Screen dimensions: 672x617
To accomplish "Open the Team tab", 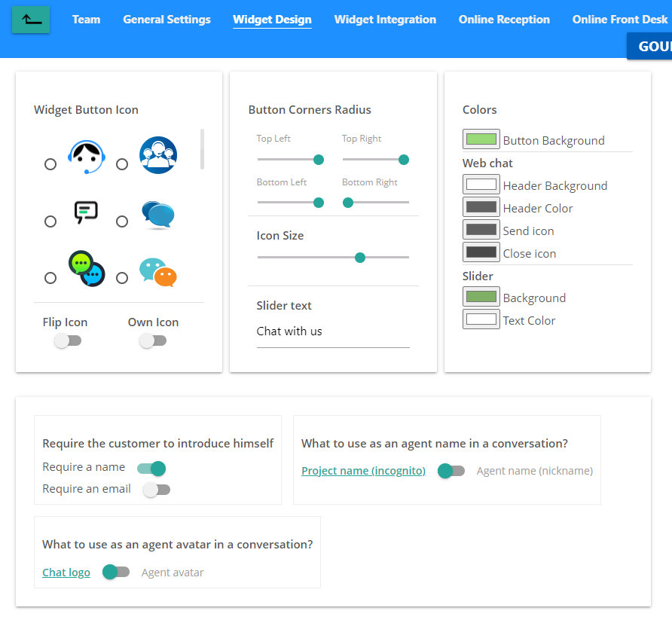I will (86, 20).
